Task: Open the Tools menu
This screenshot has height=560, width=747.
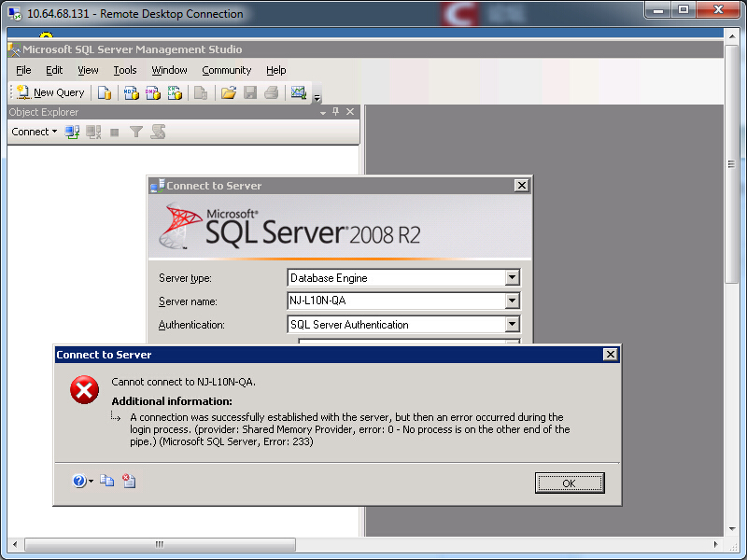Action: 125,71
